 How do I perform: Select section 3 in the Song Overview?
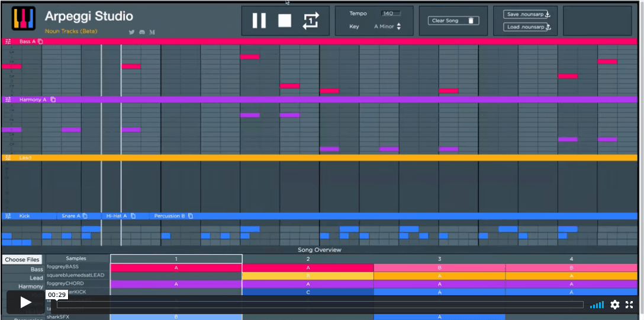point(439,259)
